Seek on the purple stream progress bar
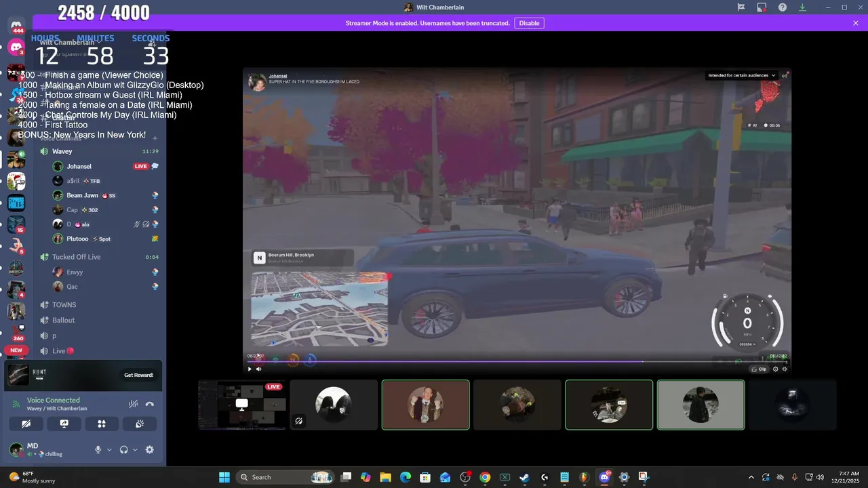This screenshot has height=488, width=868. point(517,361)
